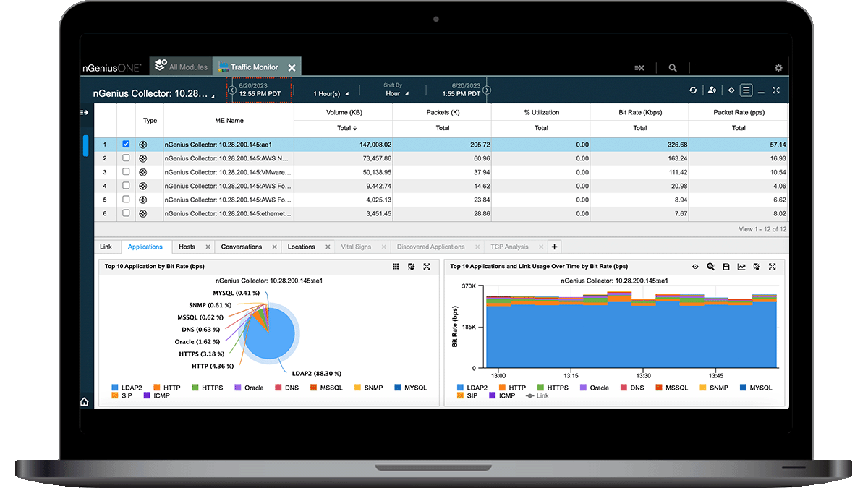
Task: Click the zoom magnifier icon on the time chart
Action: pyautogui.click(x=710, y=267)
